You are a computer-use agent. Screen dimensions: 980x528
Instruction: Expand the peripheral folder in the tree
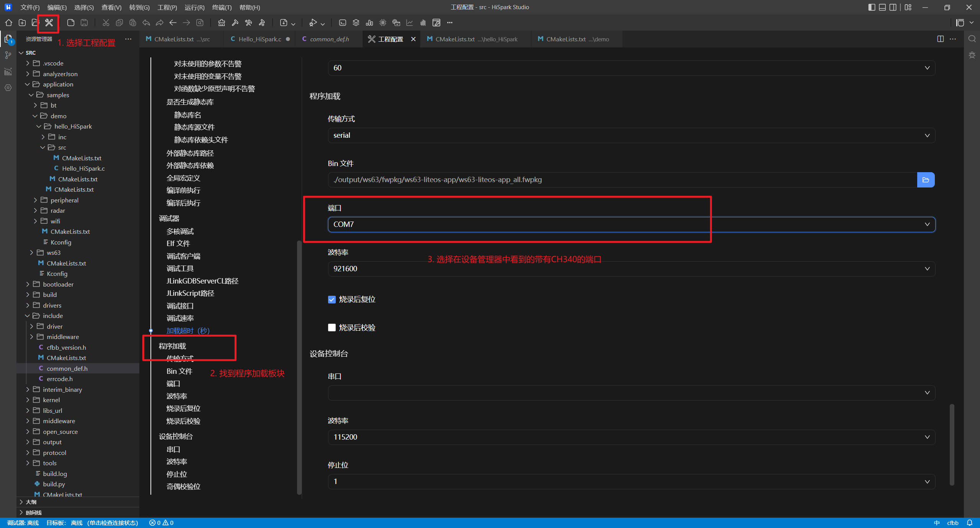[64, 200]
